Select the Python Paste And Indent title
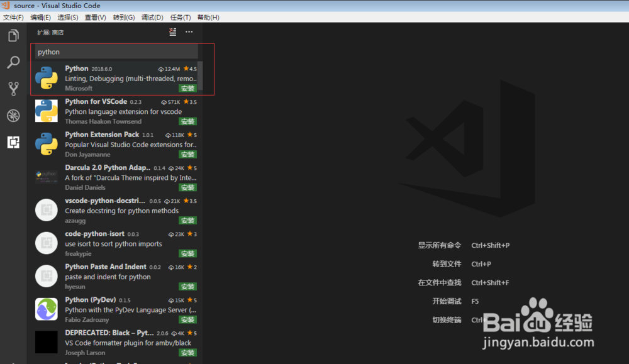The image size is (629, 364). coord(106,267)
